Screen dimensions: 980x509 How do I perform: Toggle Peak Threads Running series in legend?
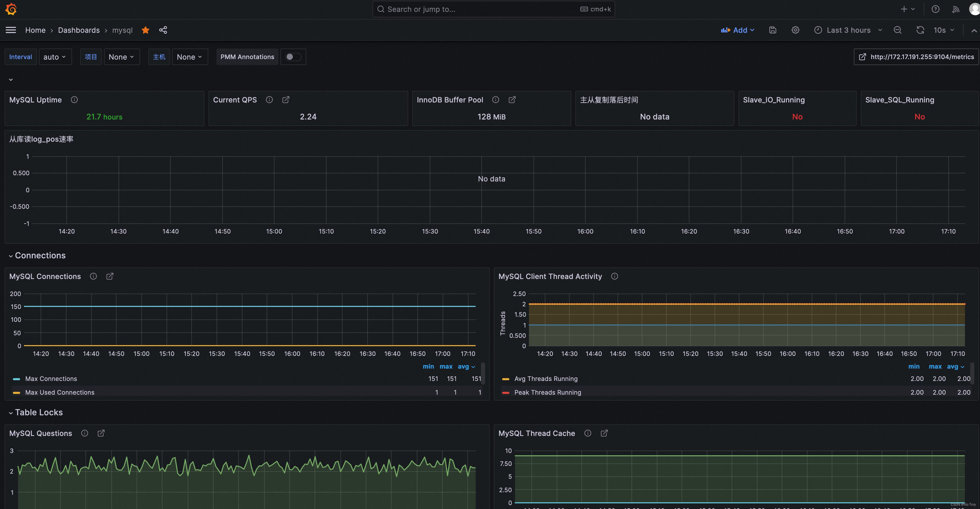[548, 393]
